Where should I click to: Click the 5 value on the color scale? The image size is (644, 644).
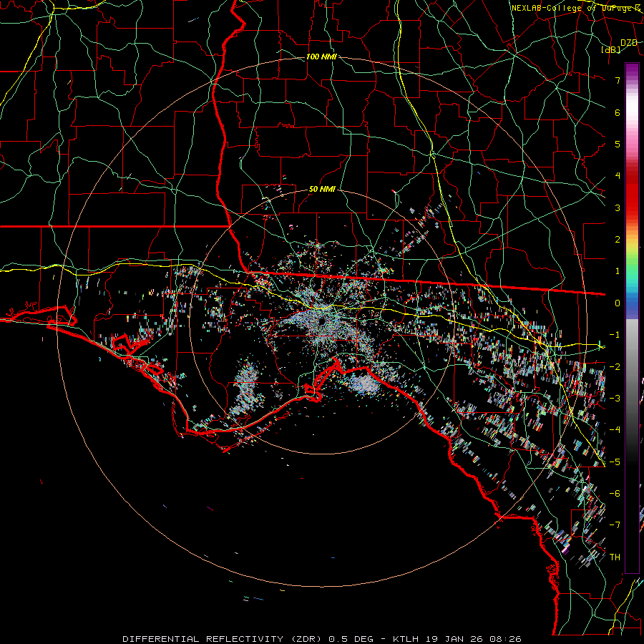pyautogui.click(x=618, y=144)
